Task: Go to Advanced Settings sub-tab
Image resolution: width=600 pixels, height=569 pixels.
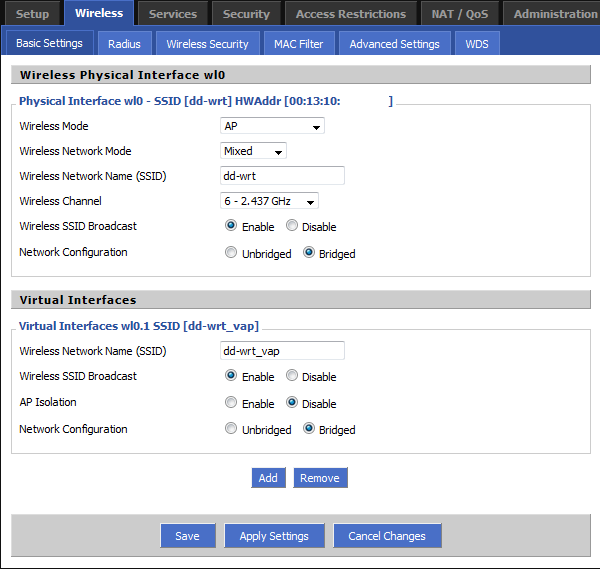Action: [395, 44]
